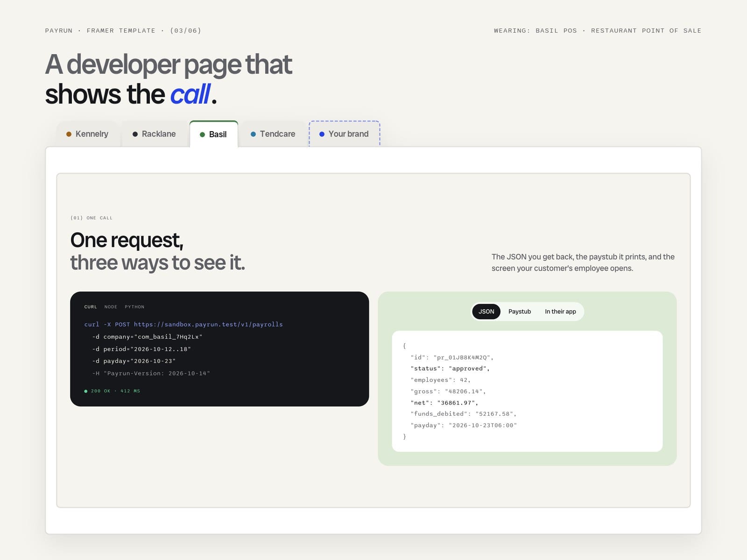Show the In their app view
Viewport: 747px width, 560px height.
tap(560, 311)
